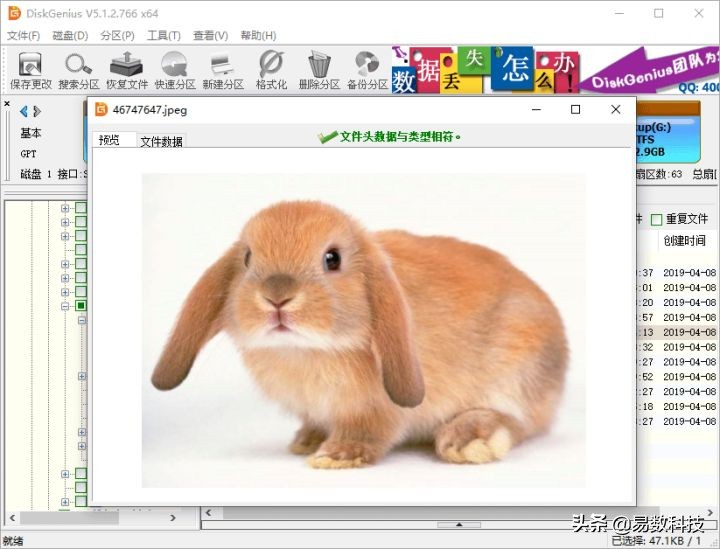This screenshot has height=549, width=720.
Task: Expand the bottommost plus node in the tree
Action: [66, 502]
